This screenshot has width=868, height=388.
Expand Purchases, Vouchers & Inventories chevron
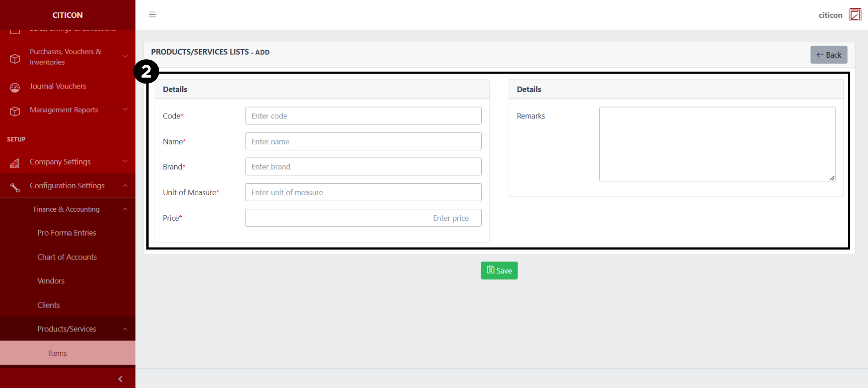[125, 56]
